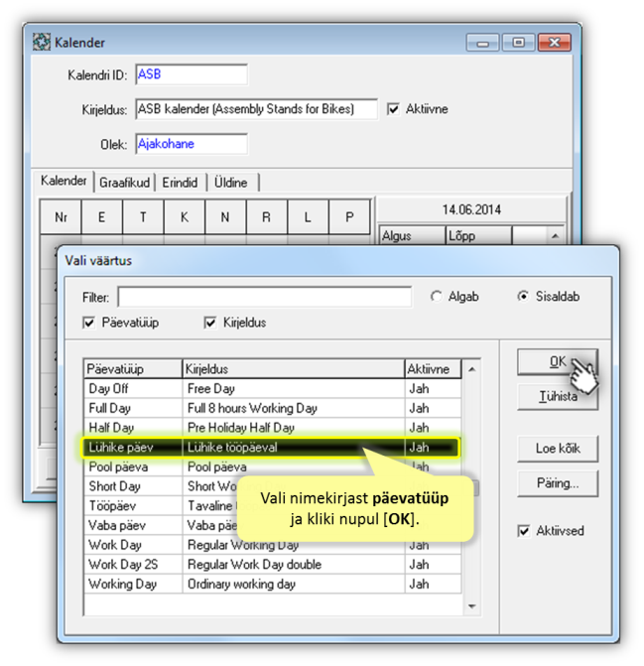Open the Graafikud tab
This screenshot has height=666, width=644.
coord(124,183)
